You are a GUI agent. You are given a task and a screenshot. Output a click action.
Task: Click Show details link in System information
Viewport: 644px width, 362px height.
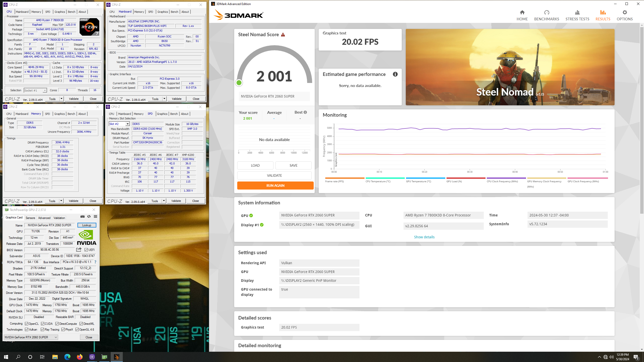[424, 237]
